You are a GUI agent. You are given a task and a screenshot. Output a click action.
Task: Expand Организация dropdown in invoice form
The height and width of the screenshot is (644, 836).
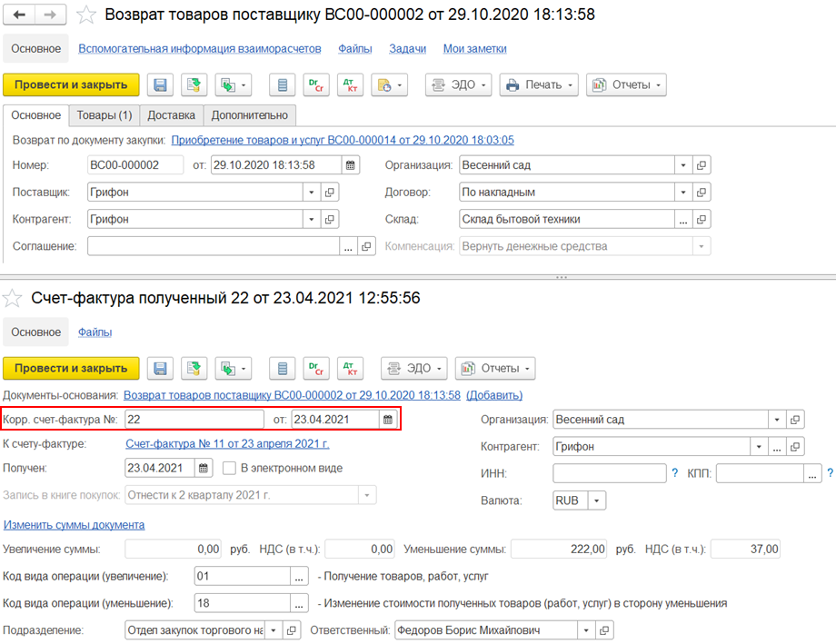[777, 420]
